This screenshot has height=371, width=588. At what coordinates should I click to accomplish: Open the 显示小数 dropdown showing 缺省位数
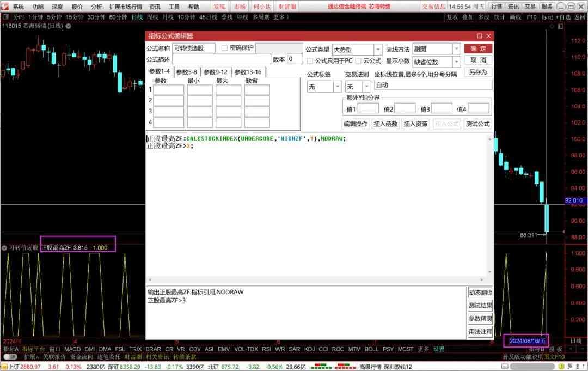tap(456, 62)
